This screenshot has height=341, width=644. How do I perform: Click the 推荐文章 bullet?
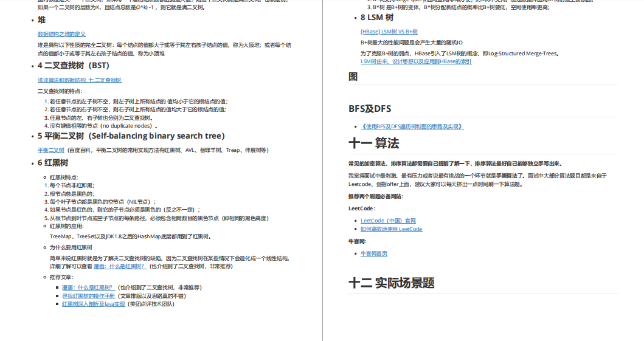pyautogui.click(x=61, y=277)
